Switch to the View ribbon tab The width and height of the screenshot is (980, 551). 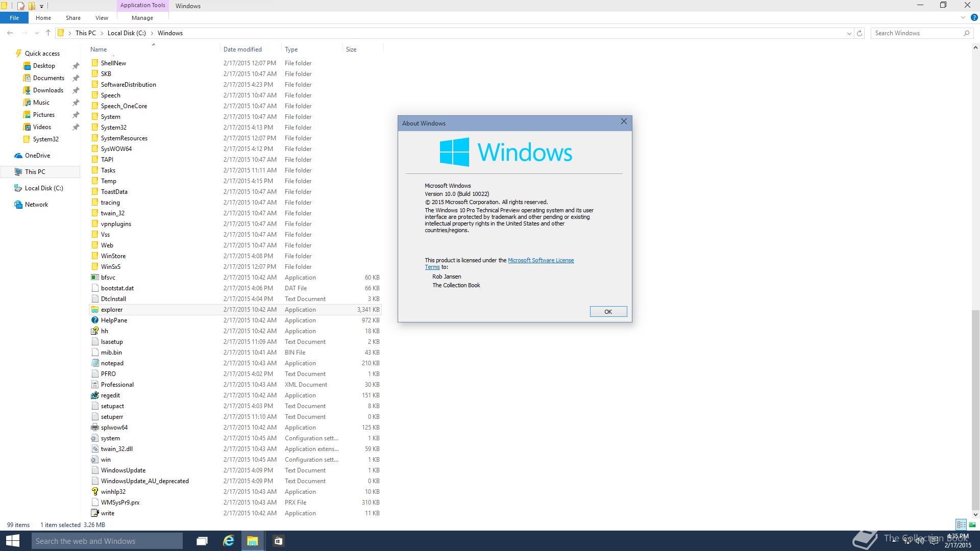point(102,18)
